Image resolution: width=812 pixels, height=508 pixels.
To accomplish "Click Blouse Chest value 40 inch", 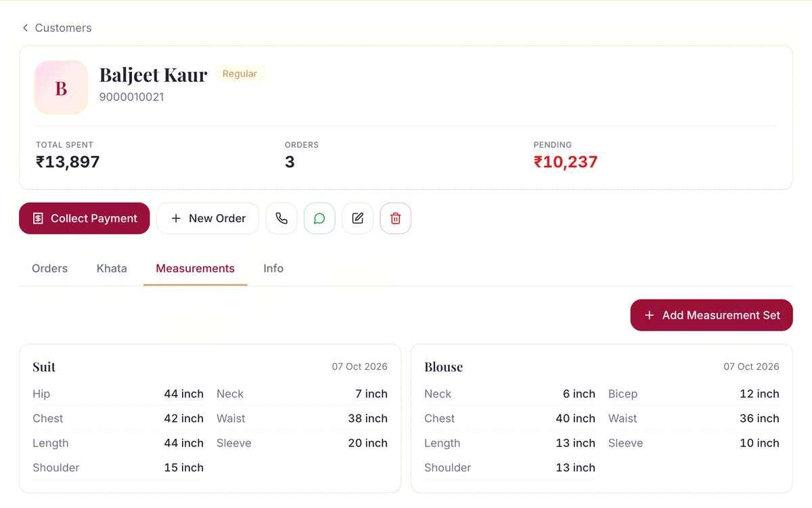I will [576, 419].
